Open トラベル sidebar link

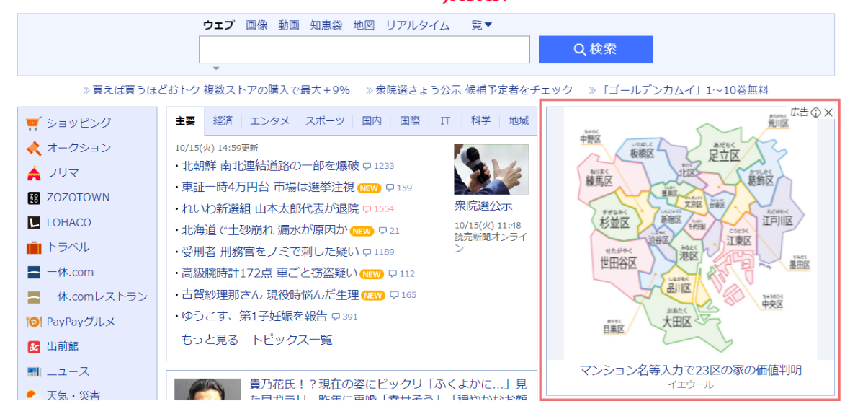pyautogui.click(x=68, y=247)
